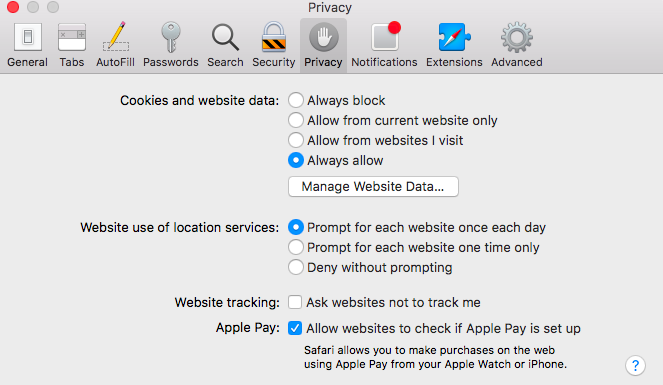This screenshot has width=663, height=385.
Task: Select the Notifications icon with red badge
Action: (386, 36)
